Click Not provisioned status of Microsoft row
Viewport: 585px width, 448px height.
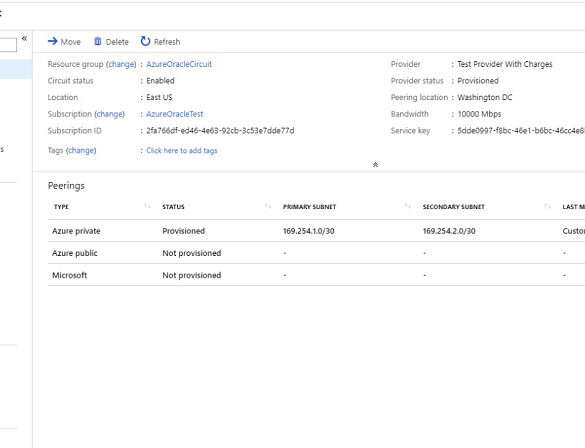192,275
